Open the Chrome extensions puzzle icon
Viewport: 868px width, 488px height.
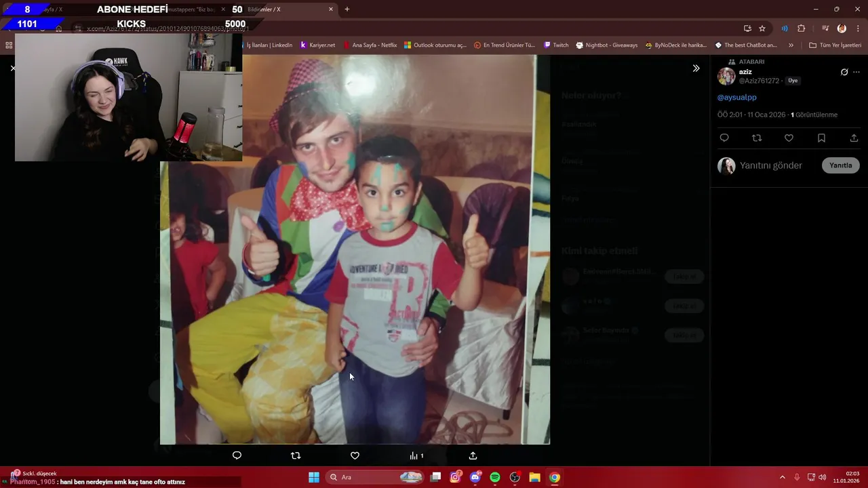[802, 28]
